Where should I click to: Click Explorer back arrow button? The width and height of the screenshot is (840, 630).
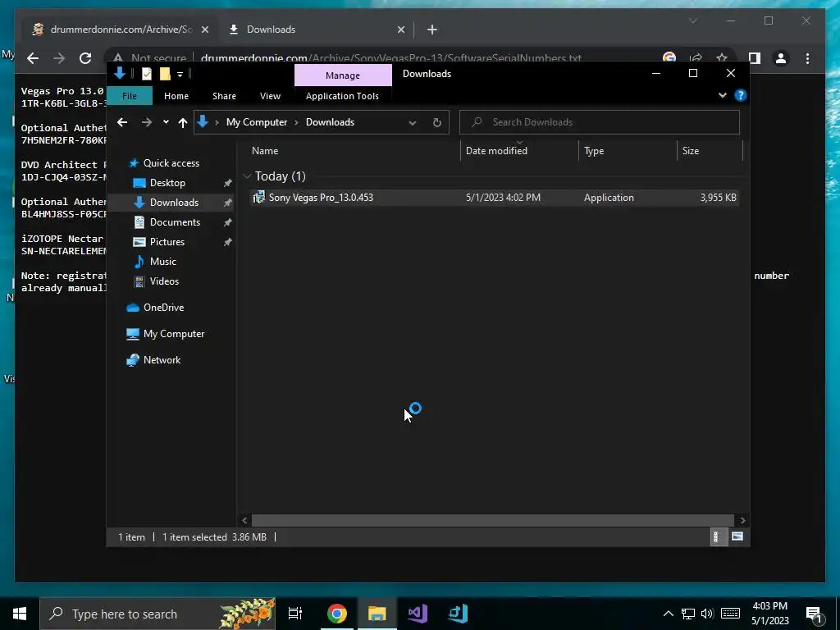(122, 122)
